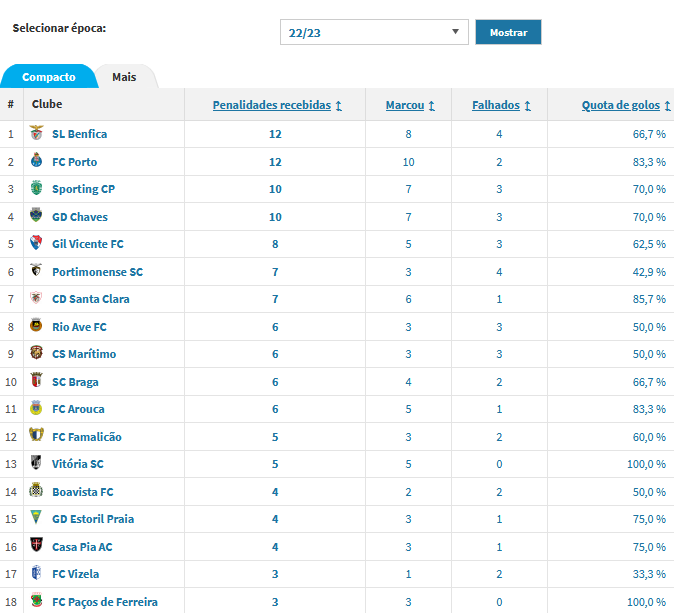Click the SL Benfica club crest
Viewport: 674px width, 613px height.
pos(37,133)
